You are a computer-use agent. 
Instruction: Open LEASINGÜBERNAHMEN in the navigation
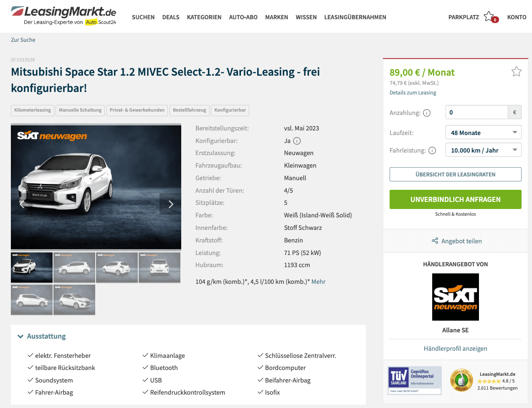355,17
